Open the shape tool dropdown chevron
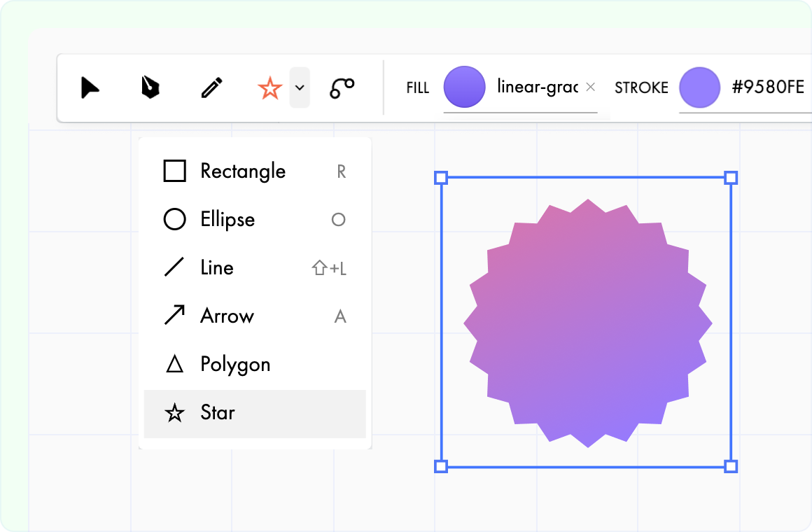This screenshot has width=812, height=532. [x=300, y=87]
